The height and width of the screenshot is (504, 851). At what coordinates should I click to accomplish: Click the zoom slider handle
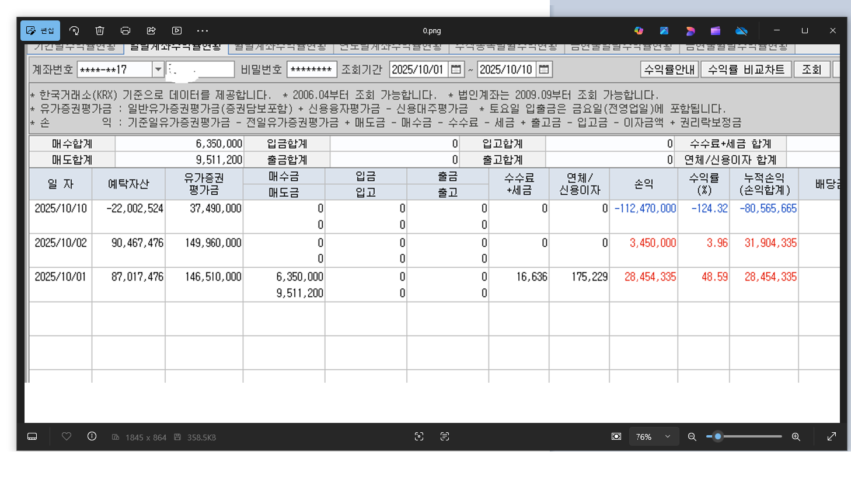[718, 436]
